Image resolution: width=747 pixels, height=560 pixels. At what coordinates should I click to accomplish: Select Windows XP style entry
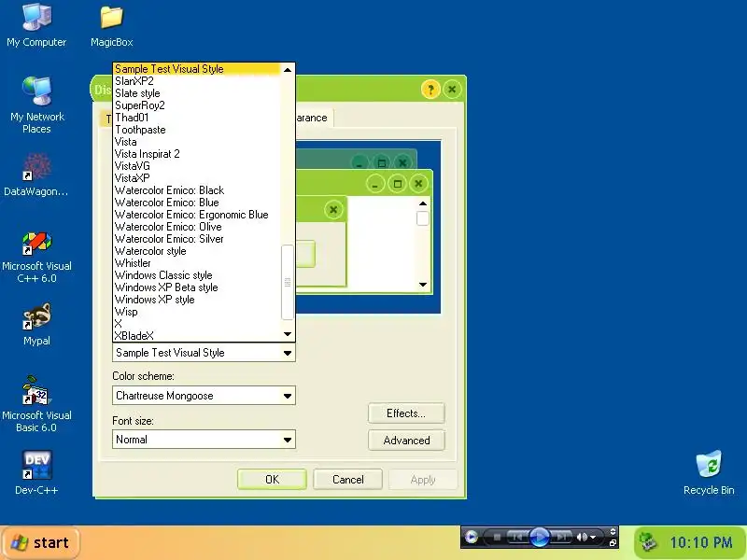point(197,300)
